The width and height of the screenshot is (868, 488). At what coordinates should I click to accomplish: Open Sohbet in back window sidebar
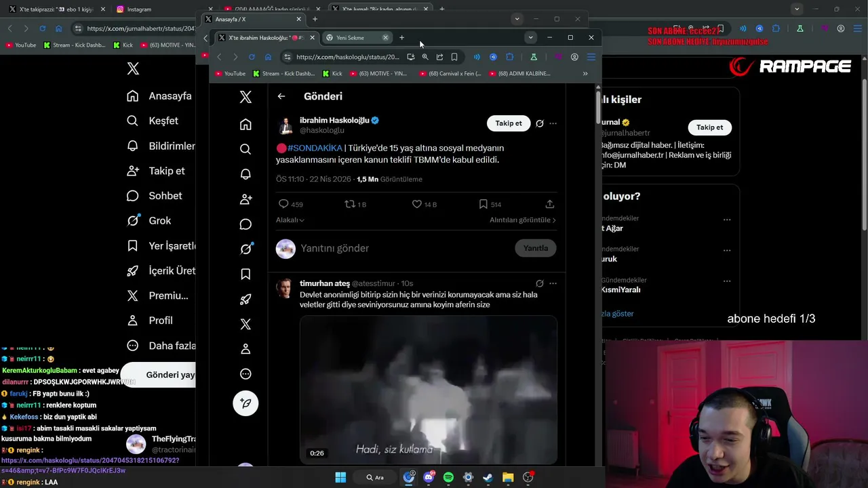155,196
